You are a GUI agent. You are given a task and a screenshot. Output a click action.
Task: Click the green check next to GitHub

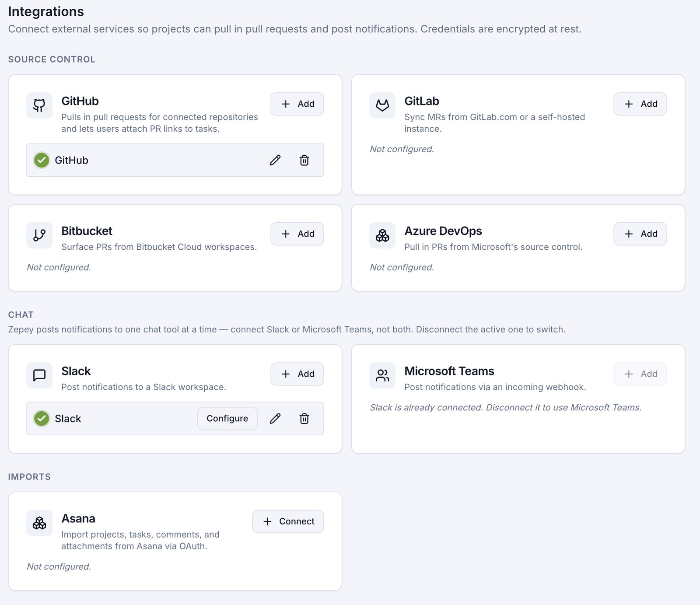click(42, 160)
